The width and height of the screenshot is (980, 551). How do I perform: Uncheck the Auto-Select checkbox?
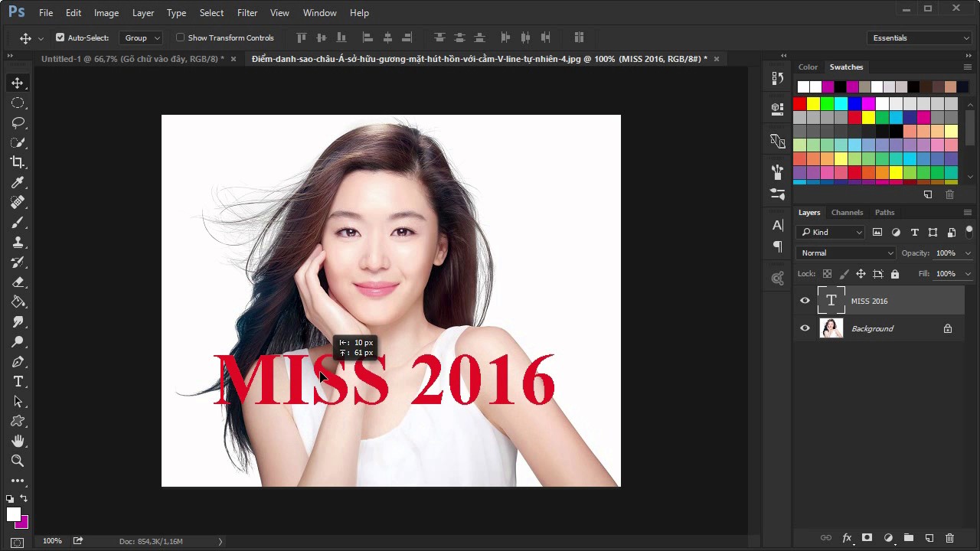[x=60, y=37]
